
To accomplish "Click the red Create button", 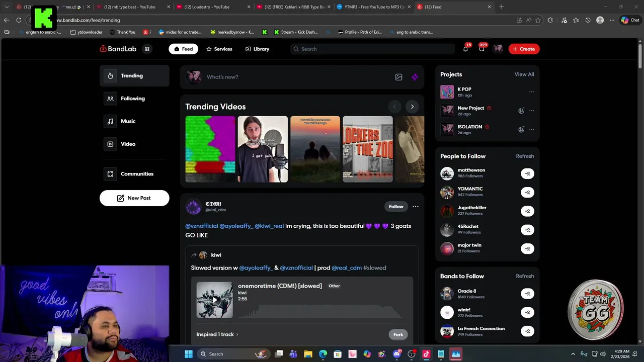I will click(x=524, y=49).
